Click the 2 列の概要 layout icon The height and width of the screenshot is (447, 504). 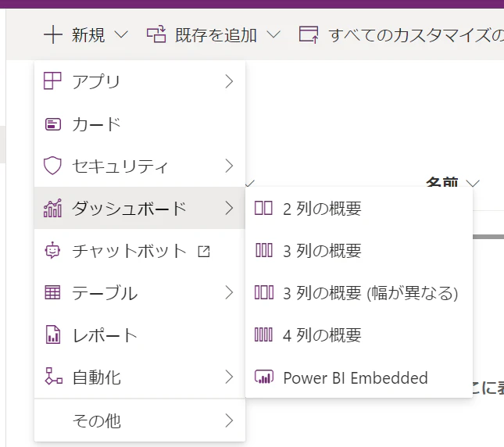point(263,208)
